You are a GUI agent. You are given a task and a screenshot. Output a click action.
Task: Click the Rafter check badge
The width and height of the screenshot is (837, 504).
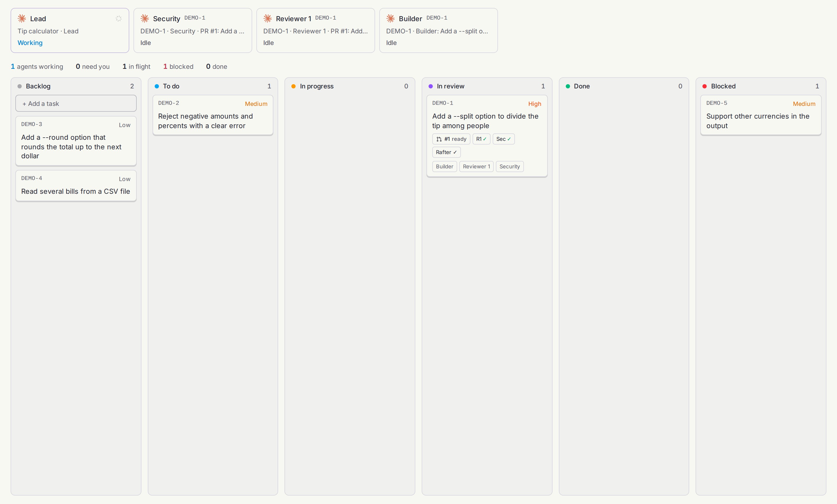point(446,152)
